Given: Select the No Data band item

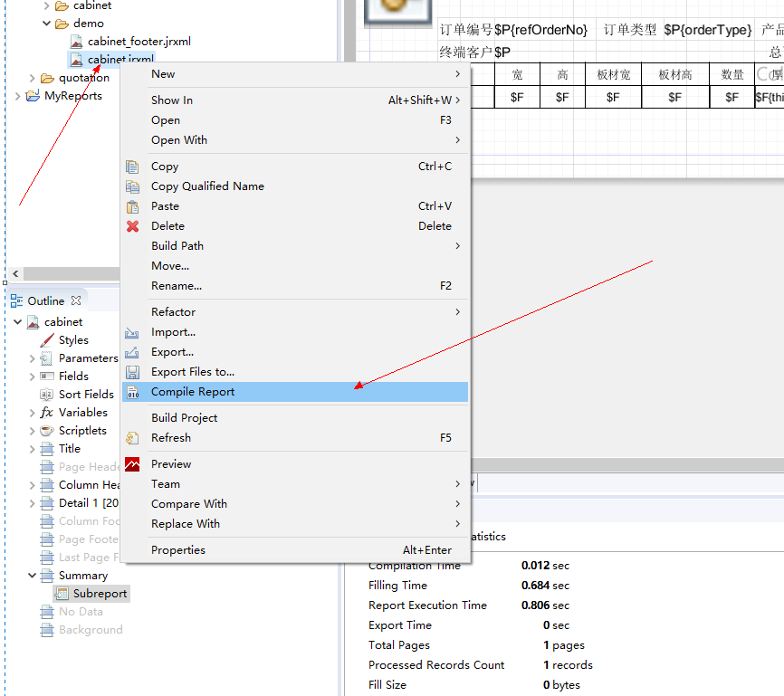Looking at the screenshot, I should tap(81, 612).
